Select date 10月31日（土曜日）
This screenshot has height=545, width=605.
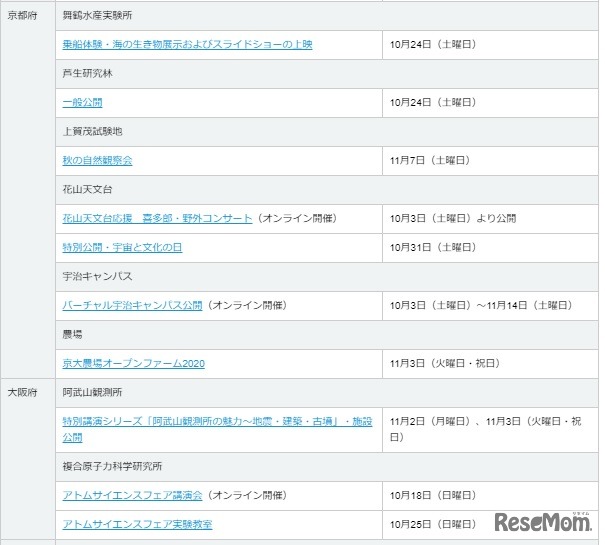[433, 247]
